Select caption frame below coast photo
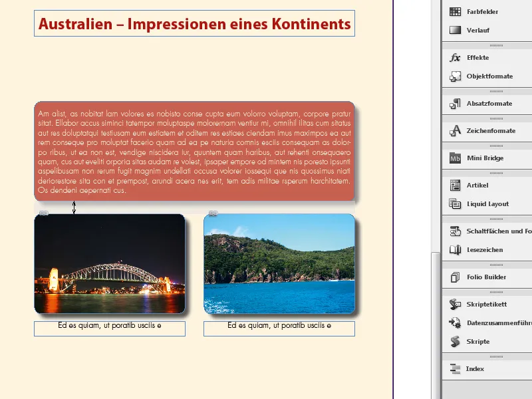 tap(279, 329)
